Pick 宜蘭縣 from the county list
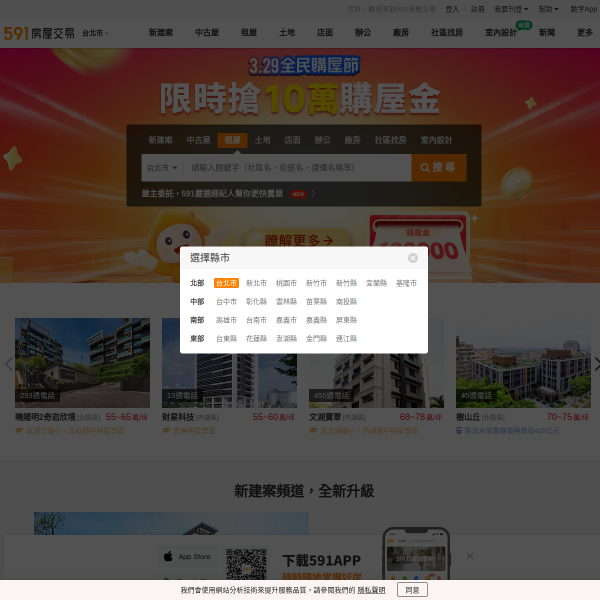600x600 pixels. (376, 283)
